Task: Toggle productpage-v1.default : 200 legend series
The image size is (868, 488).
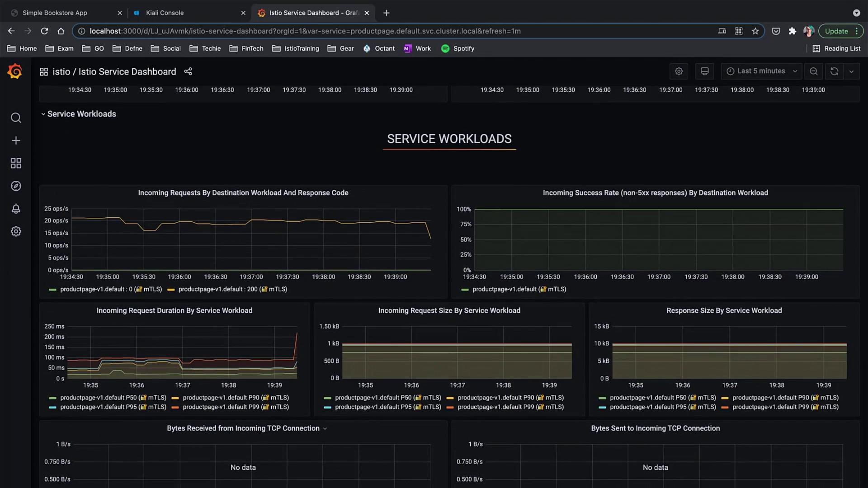Action: point(232,289)
